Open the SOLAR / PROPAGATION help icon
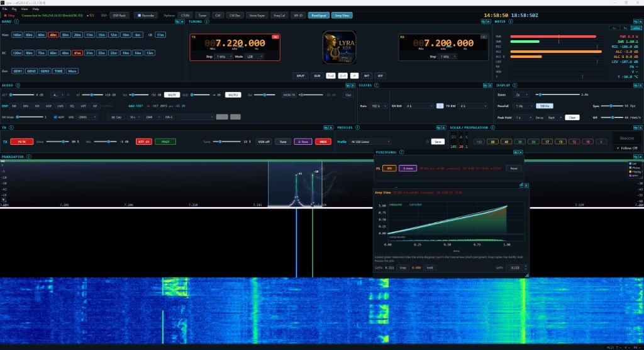 (x=492, y=128)
